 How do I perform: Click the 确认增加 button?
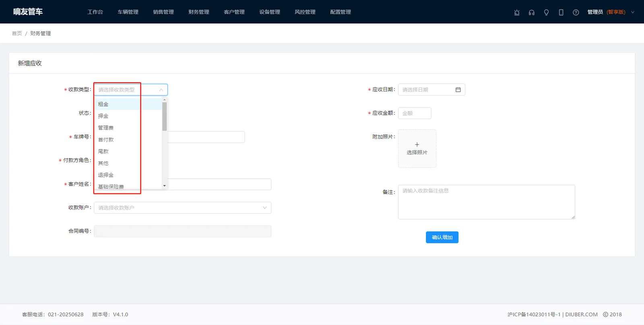click(442, 237)
